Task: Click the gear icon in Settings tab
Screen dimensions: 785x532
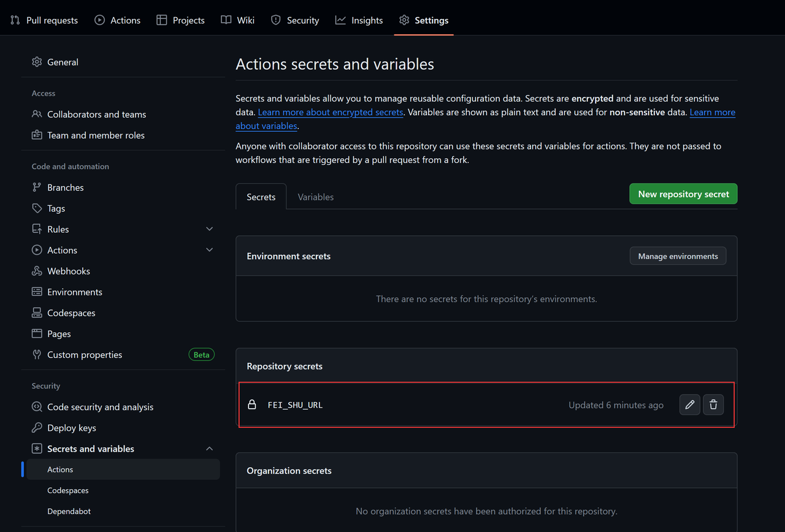Action: (404, 20)
